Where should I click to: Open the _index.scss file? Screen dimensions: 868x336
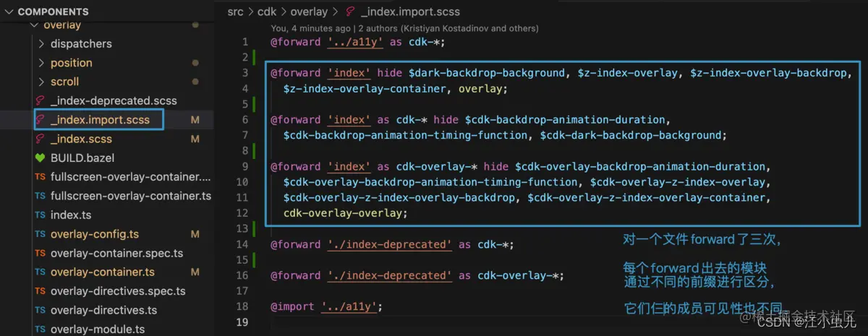(81, 139)
